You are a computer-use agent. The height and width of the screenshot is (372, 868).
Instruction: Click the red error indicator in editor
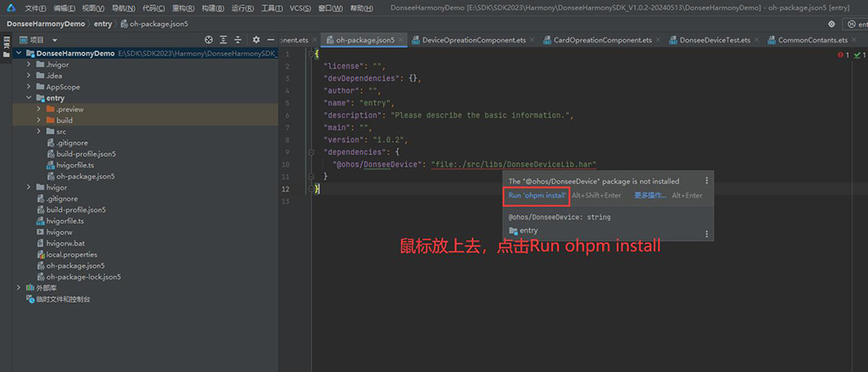click(842, 55)
